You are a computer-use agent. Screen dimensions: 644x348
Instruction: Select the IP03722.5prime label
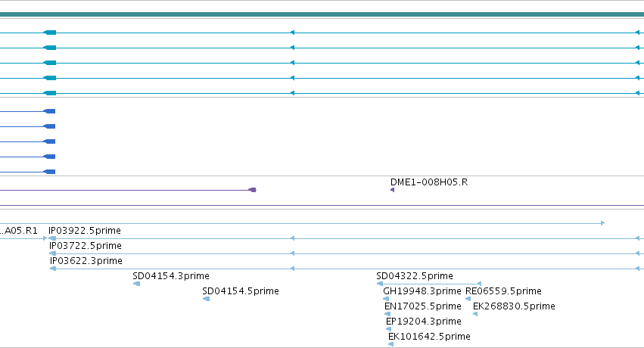coord(86,246)
